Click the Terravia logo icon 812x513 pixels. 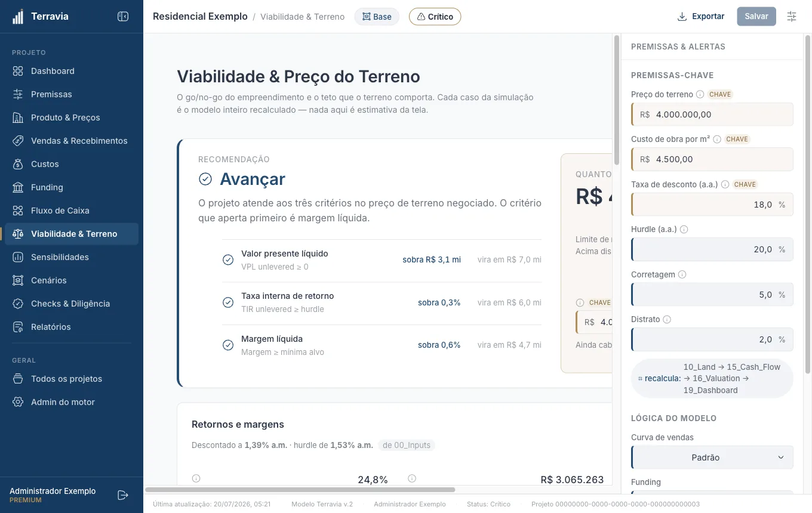[18, 17]
